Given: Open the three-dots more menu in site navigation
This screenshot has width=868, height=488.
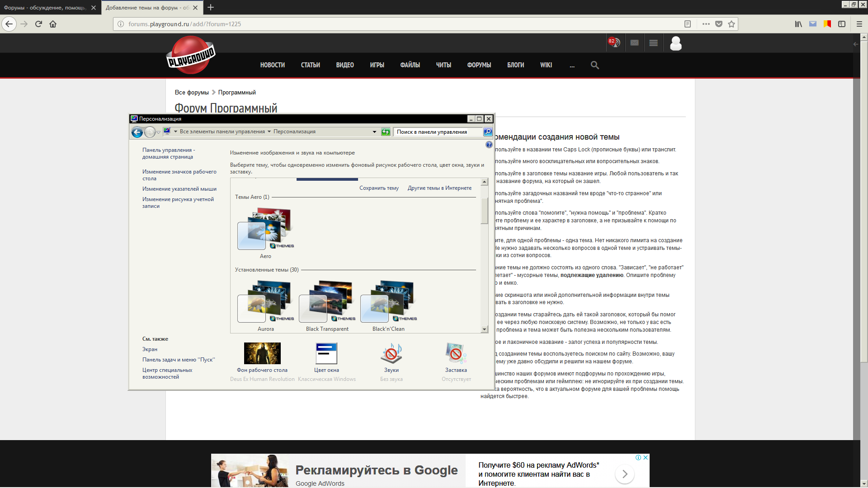Looking at the screenshot, I should (x=572, y=65).
